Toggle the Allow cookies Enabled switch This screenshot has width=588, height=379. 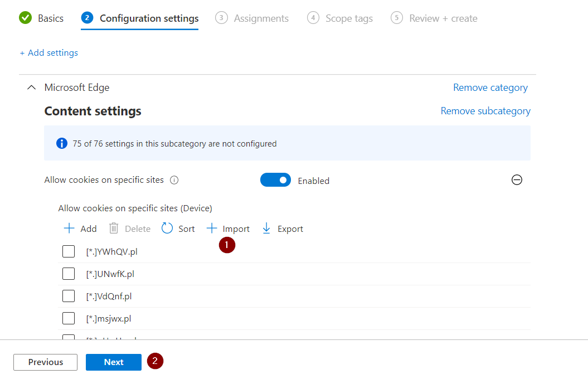pyautogui.click(x=276, y=180)
